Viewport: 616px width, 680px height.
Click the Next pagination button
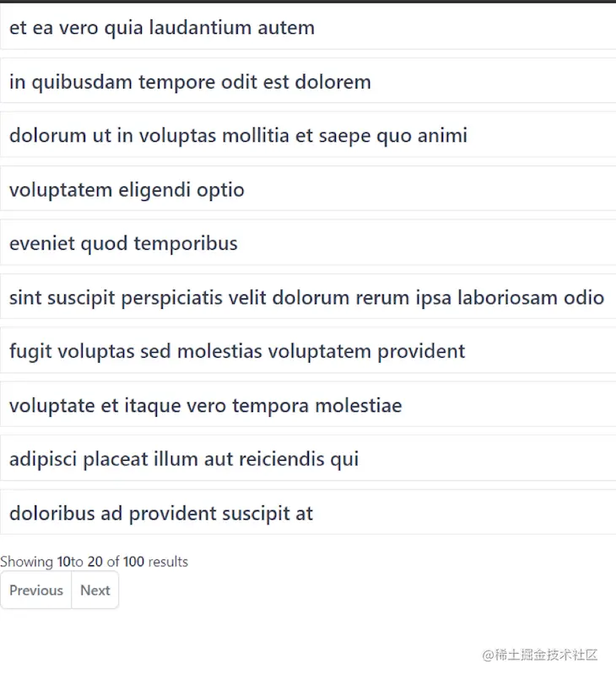95,590
